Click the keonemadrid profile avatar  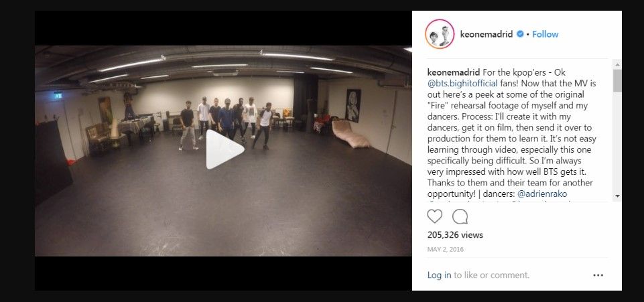pyautogui.click(x=440, y=34)
